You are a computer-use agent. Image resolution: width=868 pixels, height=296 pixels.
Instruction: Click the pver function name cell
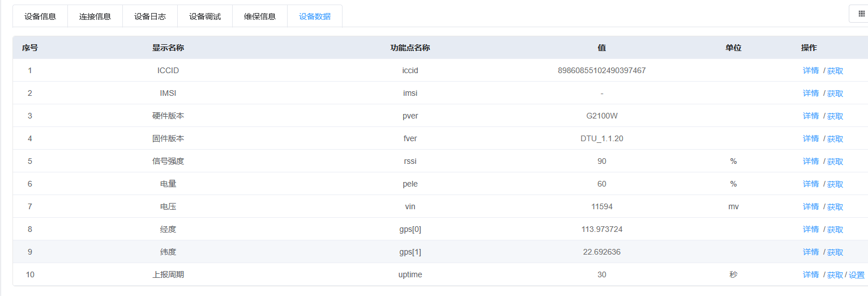click(x=411, y=116)
